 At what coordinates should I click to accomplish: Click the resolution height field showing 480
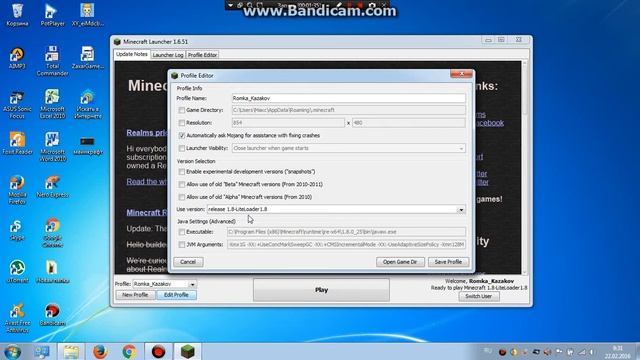click(409, 122)
